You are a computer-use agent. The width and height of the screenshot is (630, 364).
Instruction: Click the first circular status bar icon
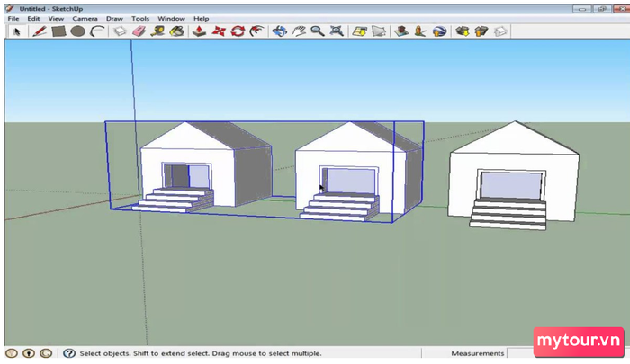pos(11,353)
